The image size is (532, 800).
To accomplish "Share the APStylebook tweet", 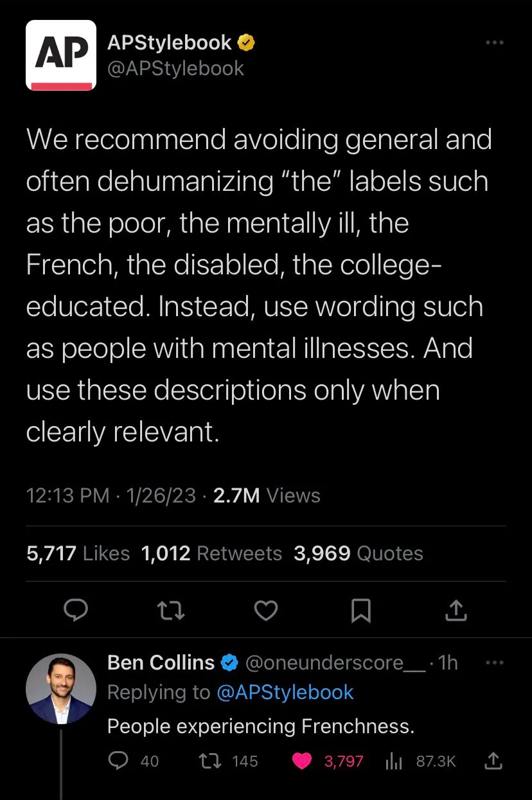I will 456,610.
